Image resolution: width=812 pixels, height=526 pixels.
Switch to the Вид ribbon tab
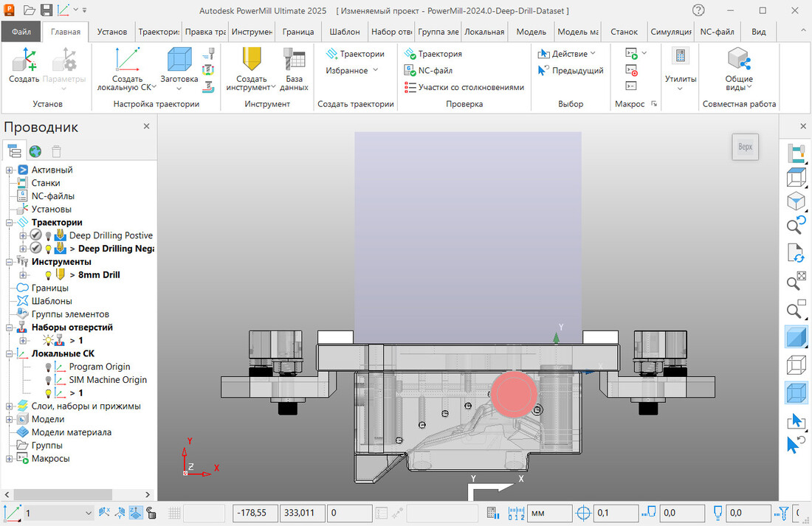(759, 32)
